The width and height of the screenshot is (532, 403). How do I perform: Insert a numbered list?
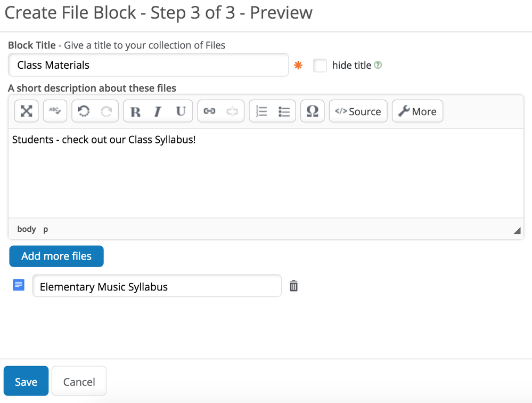261,111
